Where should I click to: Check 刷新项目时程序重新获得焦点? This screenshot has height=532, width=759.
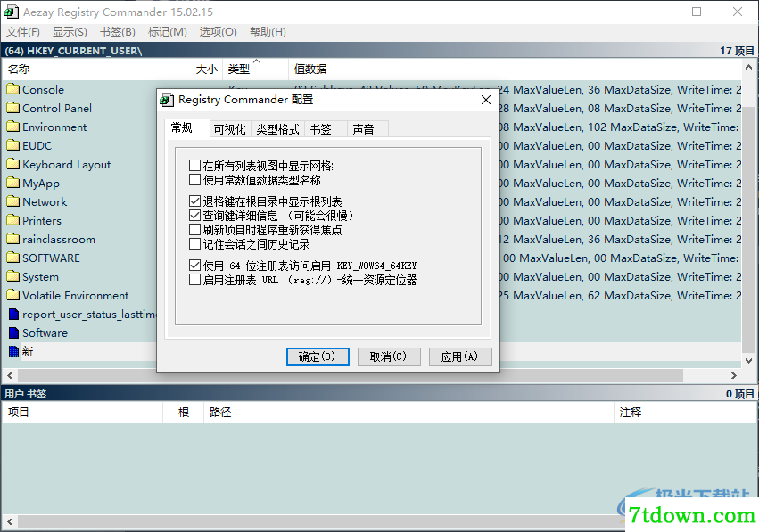tap(194, 230)
